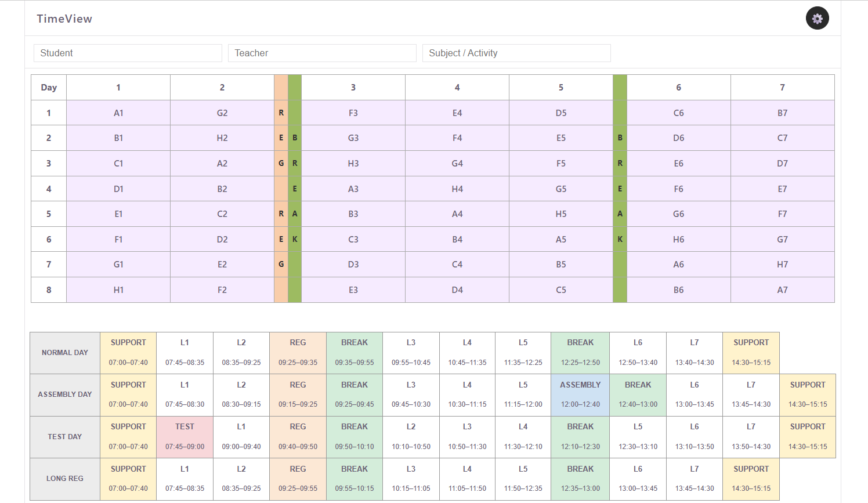This screenshot has height=503, width=868.
Task: Select cell B7 on day 1
Action: point(783,113)
